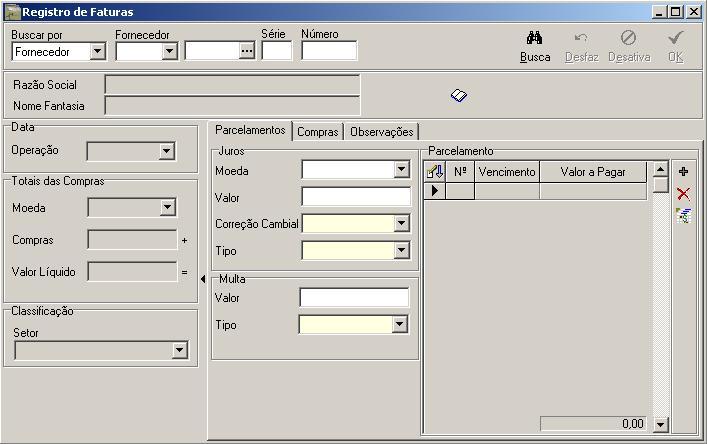Click the ellipsis lookup button for Fornecedor
707x444 pixels.
click(x=247, y=51)
